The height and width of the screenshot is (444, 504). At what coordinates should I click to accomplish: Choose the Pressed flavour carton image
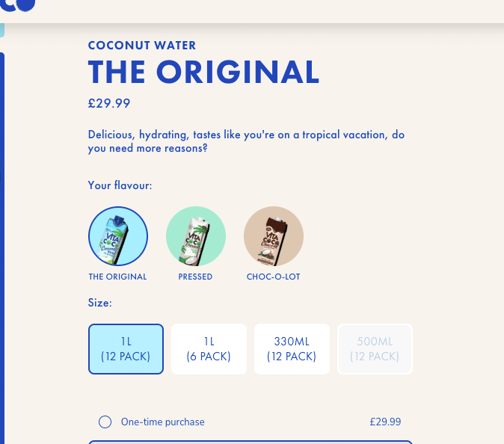point(196,236)
